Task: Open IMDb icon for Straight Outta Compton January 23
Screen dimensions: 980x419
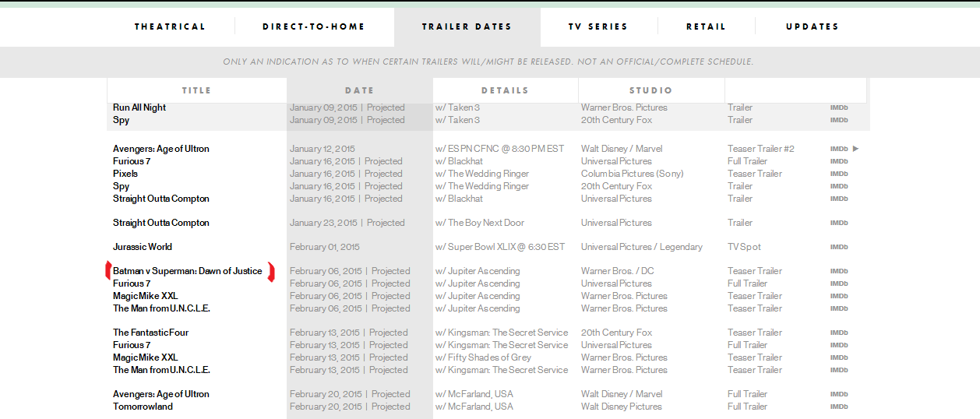Action: 838,223
